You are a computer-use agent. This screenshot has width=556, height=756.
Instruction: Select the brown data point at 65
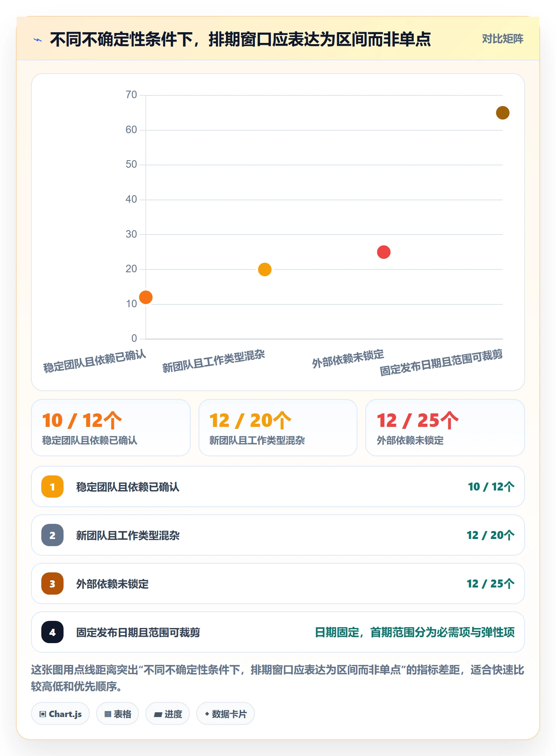[502, 113]
